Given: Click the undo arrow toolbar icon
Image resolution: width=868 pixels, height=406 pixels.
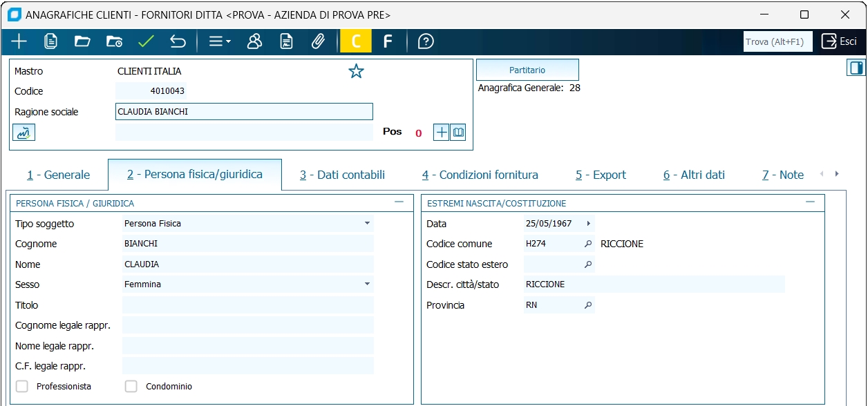Looking at the screenshot, I should click(178, 41).
